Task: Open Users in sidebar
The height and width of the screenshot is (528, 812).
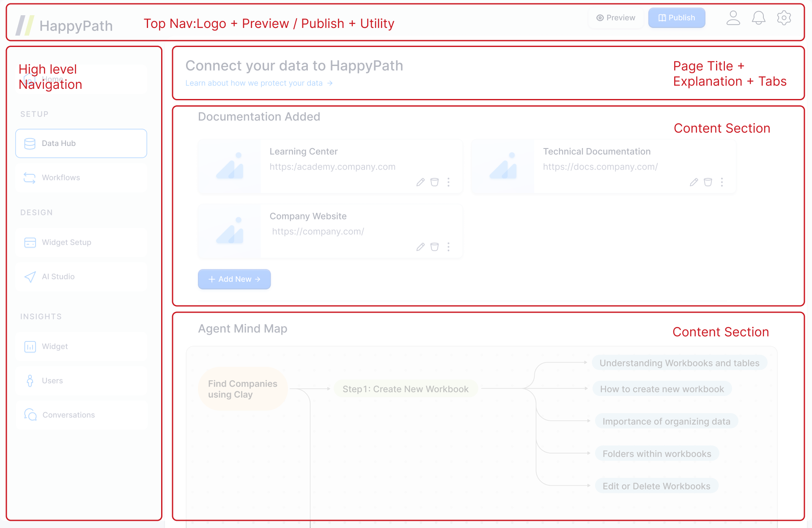Action: click(x=81, y=381)
